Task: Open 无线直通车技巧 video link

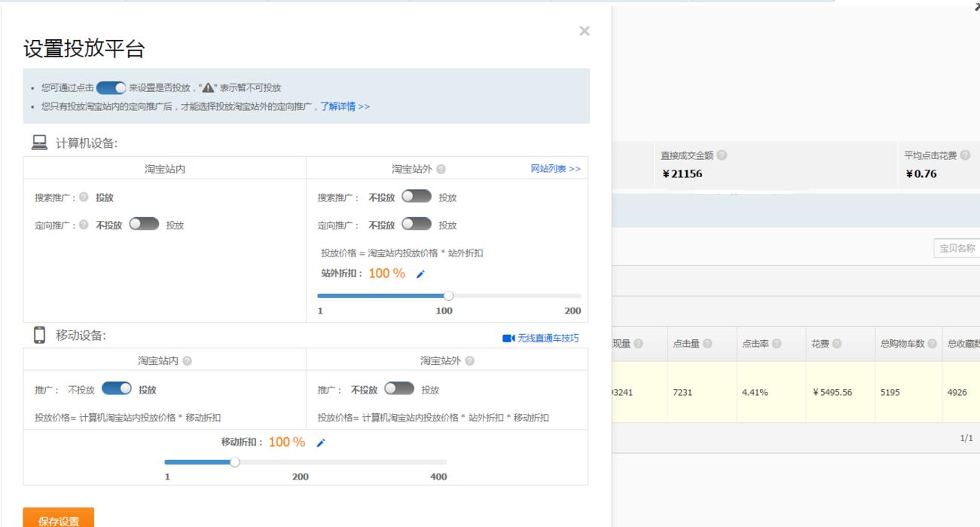Action: point(548,338)
